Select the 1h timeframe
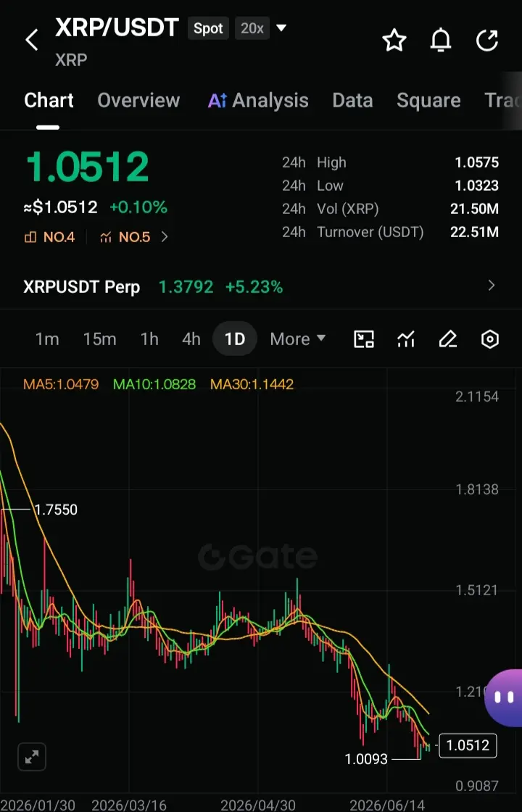 149,339
